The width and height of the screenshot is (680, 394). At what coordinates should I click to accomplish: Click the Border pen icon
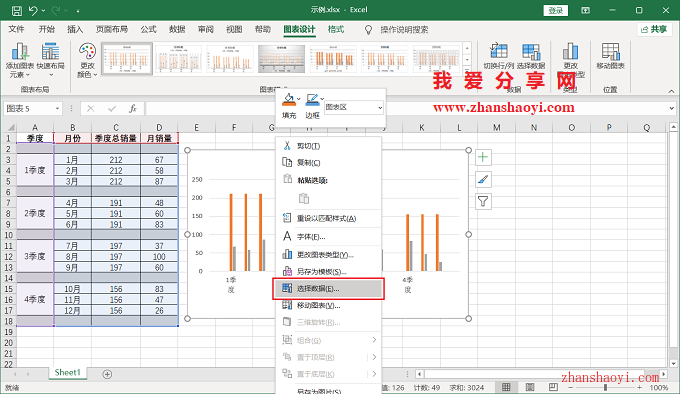[x=312, y=100]
